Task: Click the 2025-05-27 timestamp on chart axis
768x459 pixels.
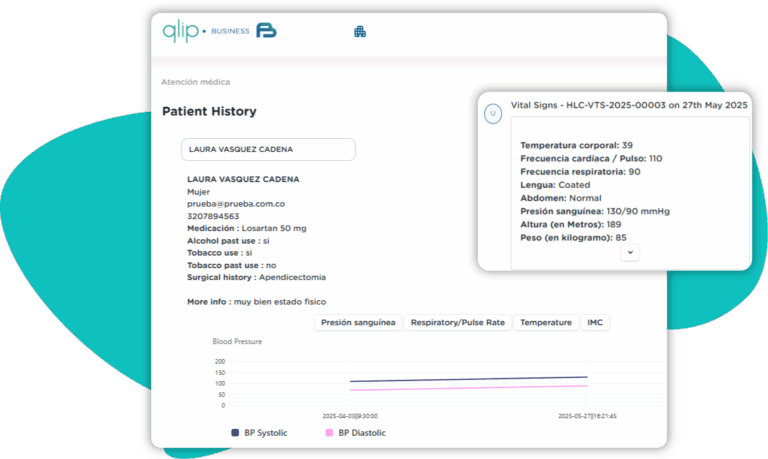Action: pyautogui.click(x=588, y=415)
